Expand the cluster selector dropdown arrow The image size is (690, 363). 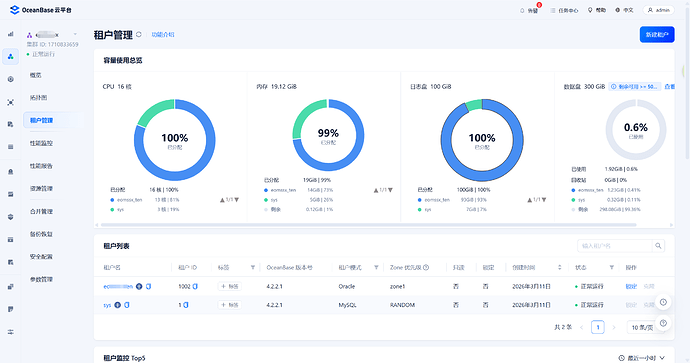coord(75,34)
